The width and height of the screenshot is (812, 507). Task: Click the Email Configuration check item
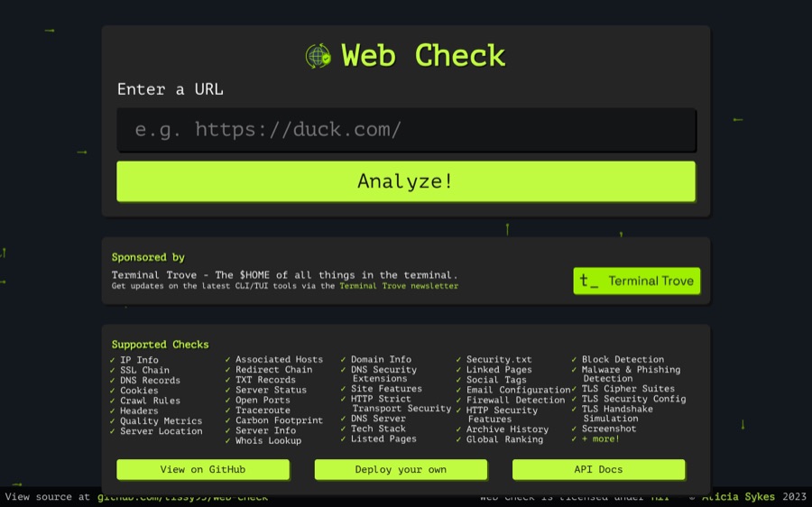coord(519,390)
